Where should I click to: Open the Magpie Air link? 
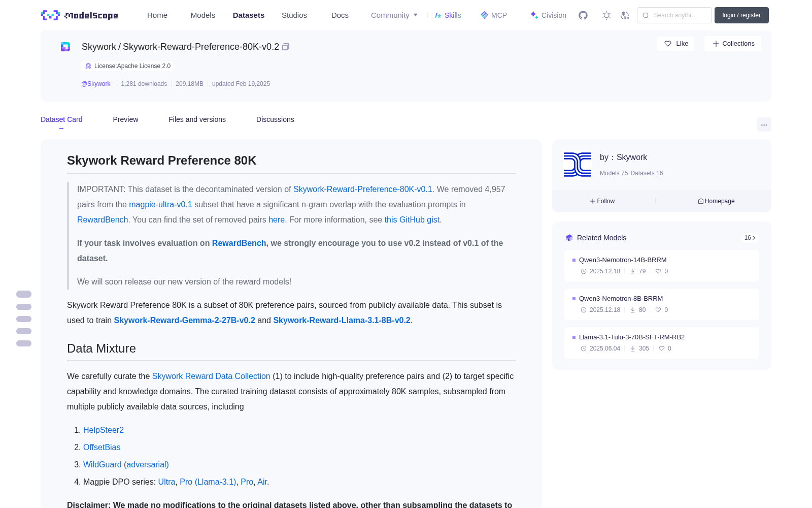click(x=262, y=482)
